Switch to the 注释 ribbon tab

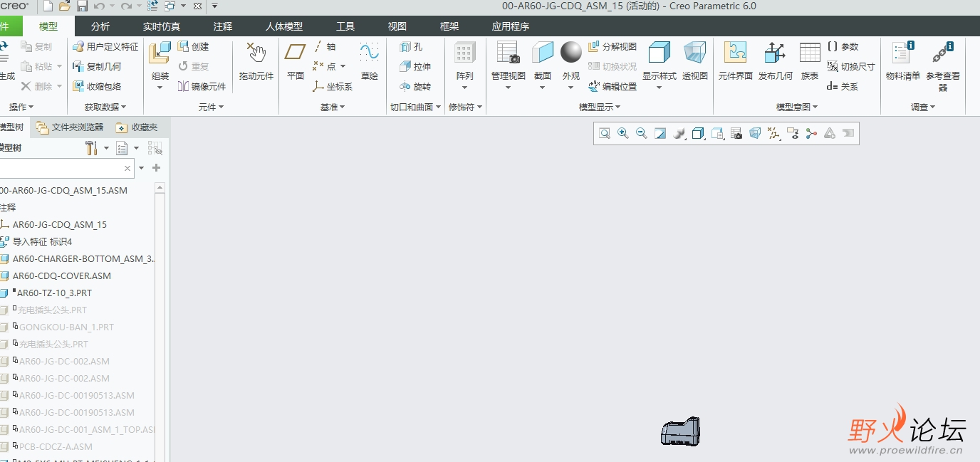(223, 26)
